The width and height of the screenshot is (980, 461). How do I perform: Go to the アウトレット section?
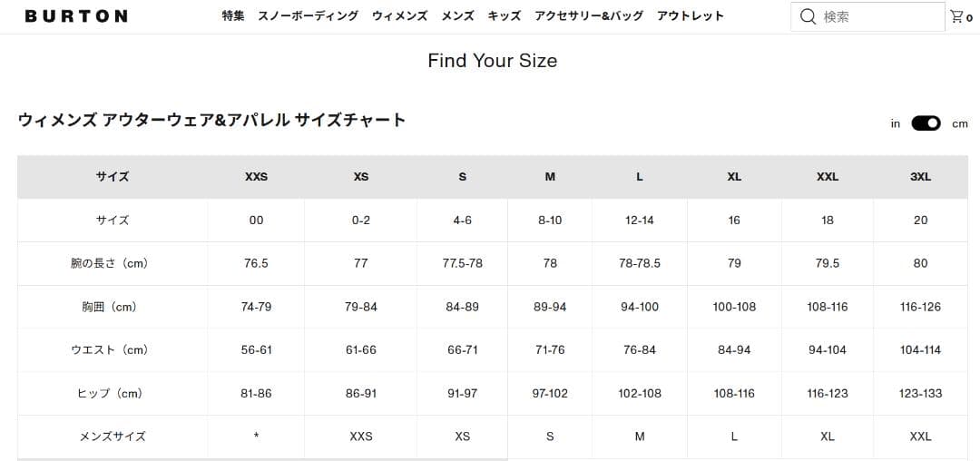tap(690, 16)
